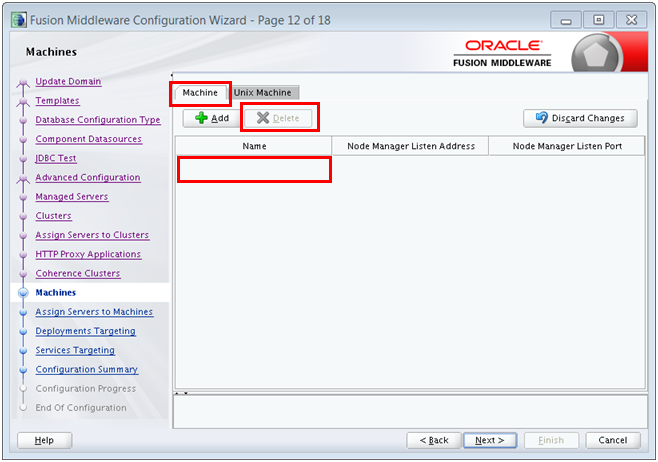Click the Finish button
The image size is (658, 462).
point(551,440)
